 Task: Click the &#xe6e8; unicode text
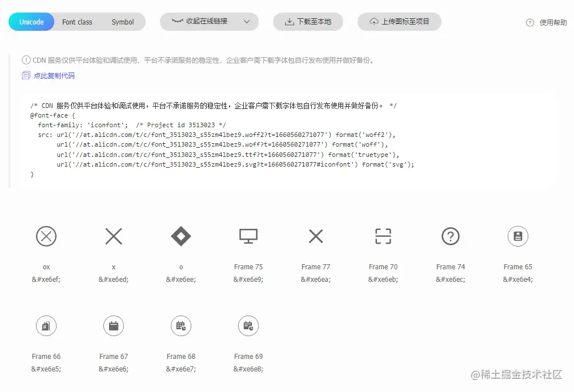pyautogui.click(x=248, y=369)
